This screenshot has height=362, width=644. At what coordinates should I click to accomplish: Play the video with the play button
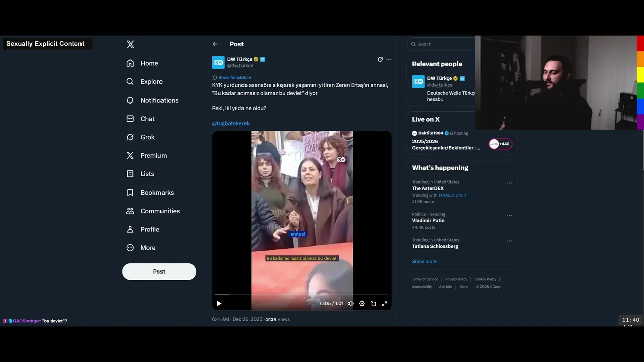pyautogui.click(x=219, y=303)
